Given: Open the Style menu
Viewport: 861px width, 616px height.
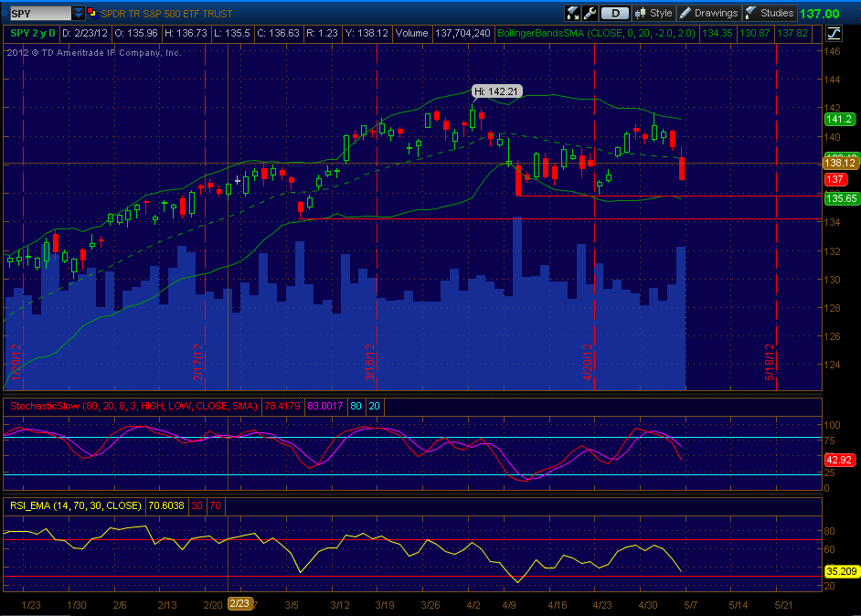Looking at the screenshot, I should pos(653,13).
